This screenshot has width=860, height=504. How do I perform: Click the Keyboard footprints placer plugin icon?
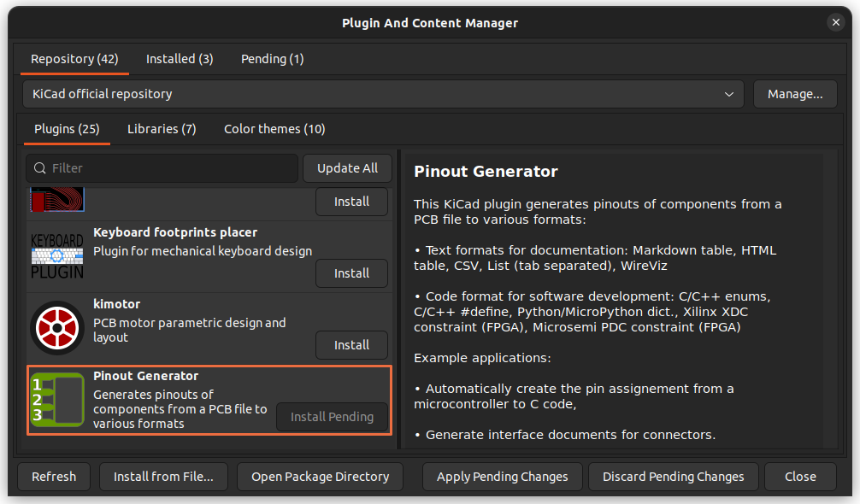pyautogui.click(x=56, y=254)
